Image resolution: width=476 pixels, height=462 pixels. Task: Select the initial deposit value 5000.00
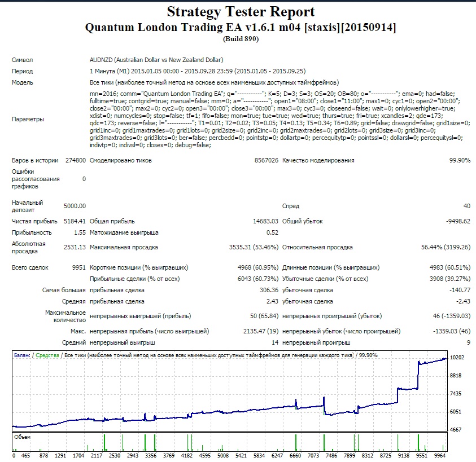tap(75, 206)
